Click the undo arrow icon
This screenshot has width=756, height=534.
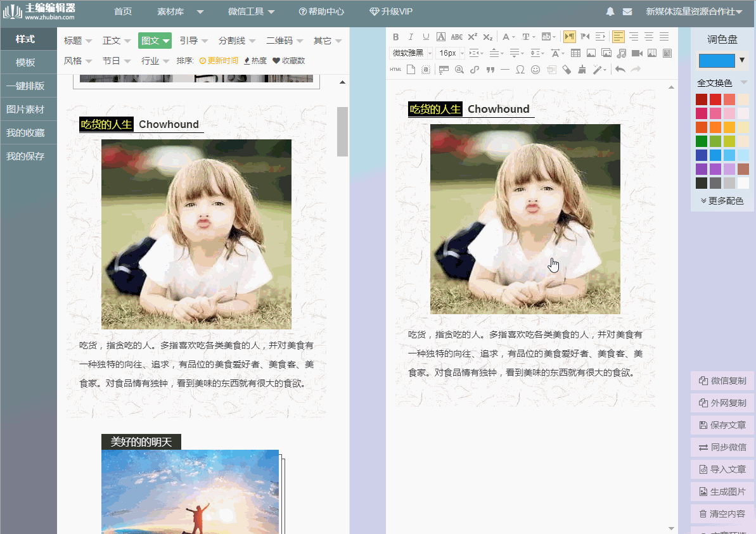pyautogui.click(x=619, y=70)
